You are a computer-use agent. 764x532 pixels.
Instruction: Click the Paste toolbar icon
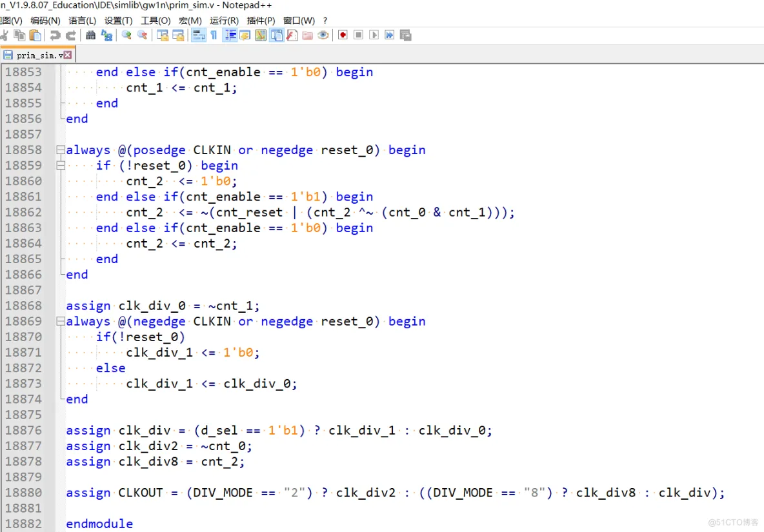35,35
